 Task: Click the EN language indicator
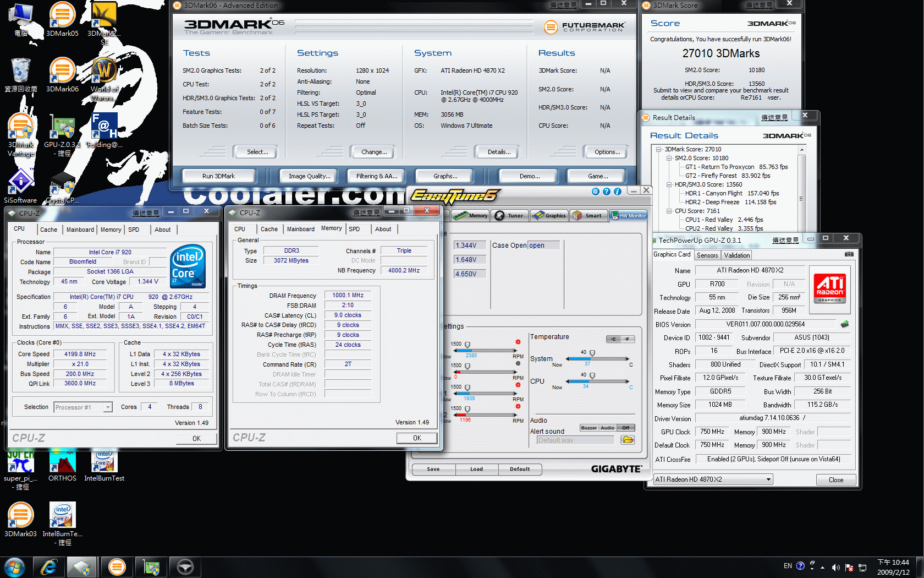point(788,566)
